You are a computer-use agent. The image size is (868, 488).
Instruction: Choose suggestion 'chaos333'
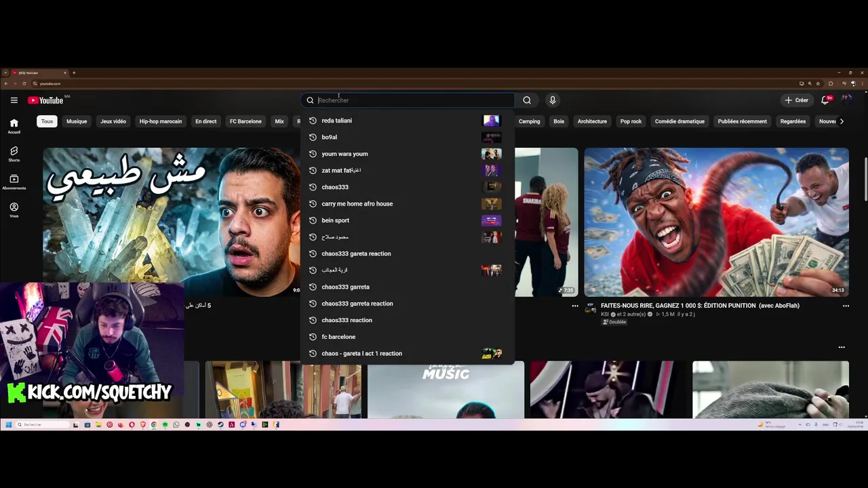pos(408,187)
